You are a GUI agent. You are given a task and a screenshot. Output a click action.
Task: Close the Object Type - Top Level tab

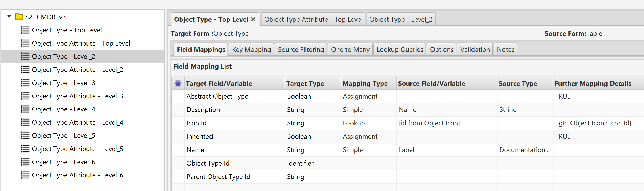(x=253, y=19)
